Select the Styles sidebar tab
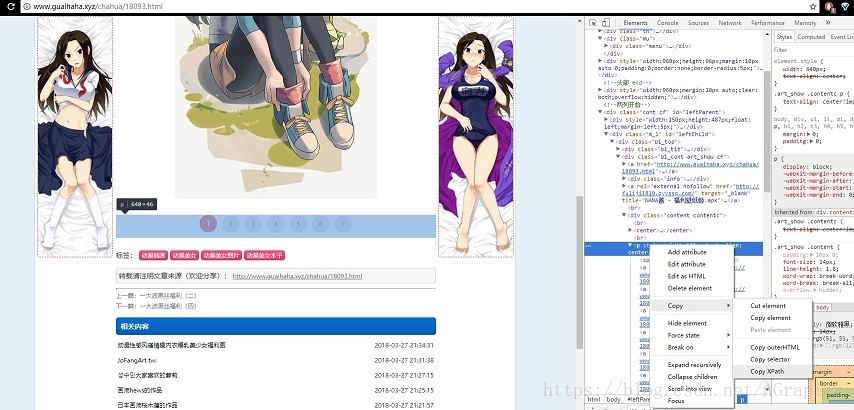Image resolution: width=854 pixels, height=410 pixels. 784,37
